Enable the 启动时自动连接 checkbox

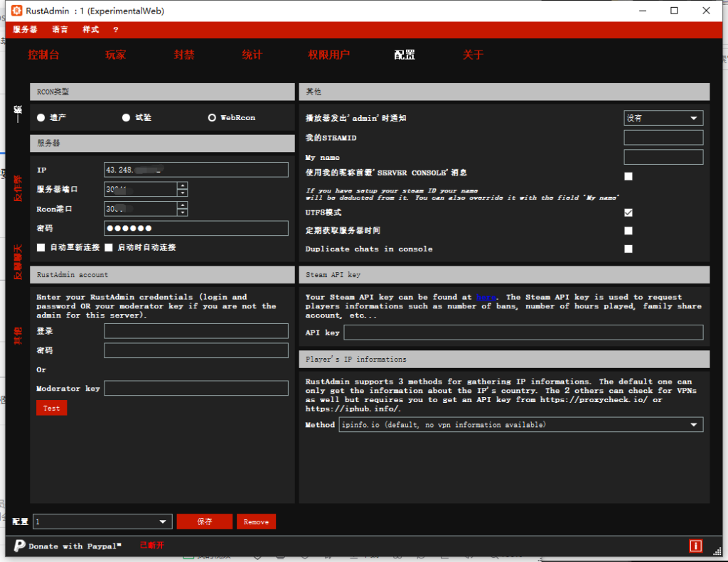109,247
